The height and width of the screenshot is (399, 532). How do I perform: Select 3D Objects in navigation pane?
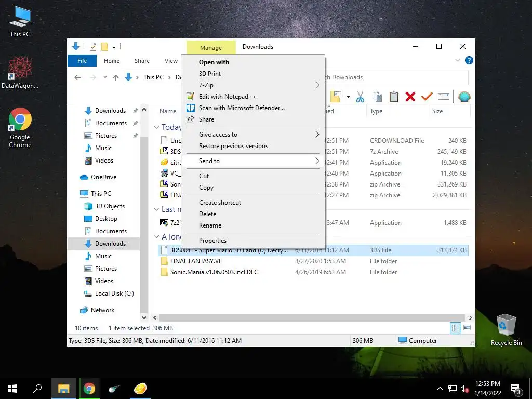point(104,206)
